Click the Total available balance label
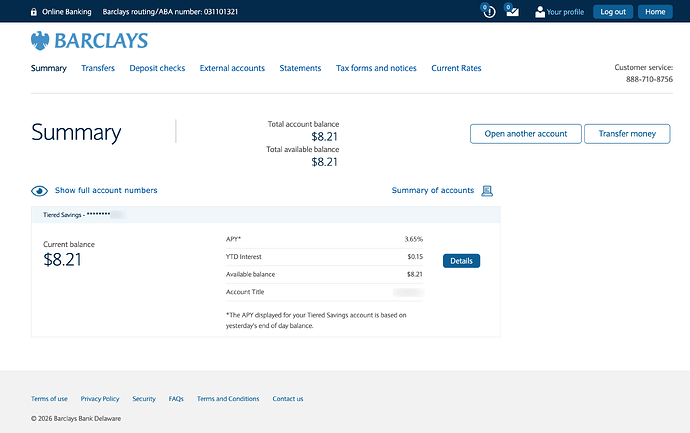The height and width of the screenshot is (433, 690). click(x=302, y=149)
